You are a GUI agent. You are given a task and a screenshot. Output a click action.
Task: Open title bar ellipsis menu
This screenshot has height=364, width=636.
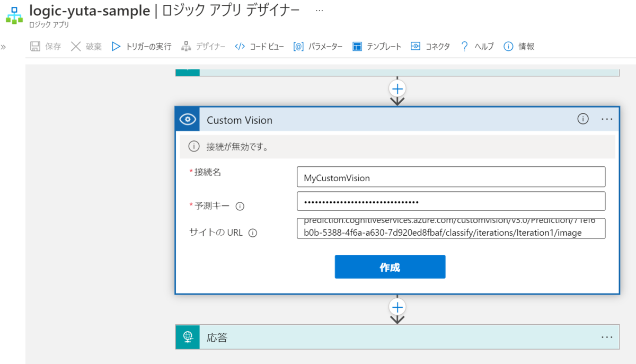coord(319,11)
